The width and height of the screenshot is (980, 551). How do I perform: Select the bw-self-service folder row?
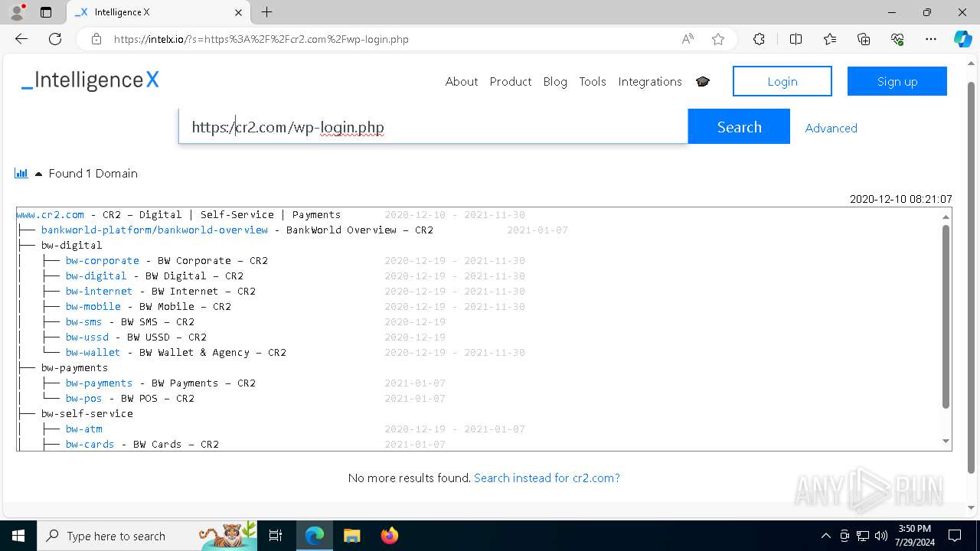point(87,414)
